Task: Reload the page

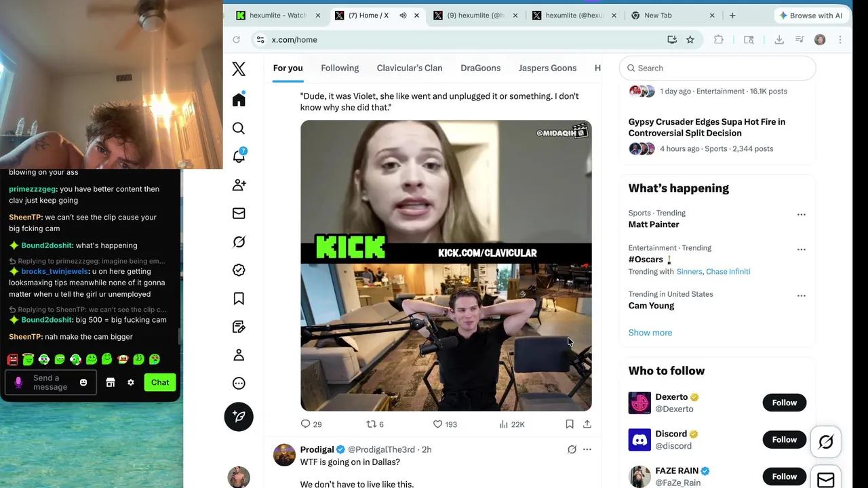Action: pyautogui.click(x=236, y=39)
